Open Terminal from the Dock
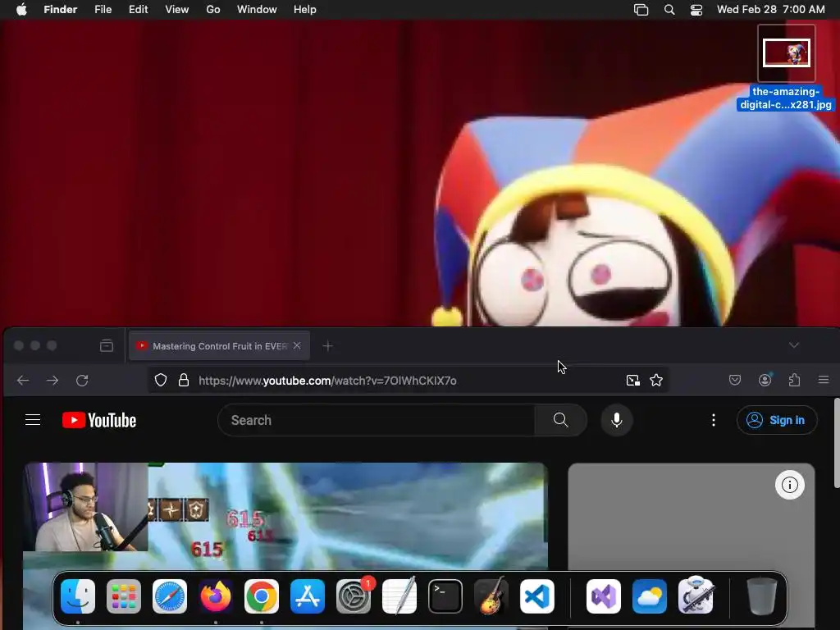 coord(445,596)
